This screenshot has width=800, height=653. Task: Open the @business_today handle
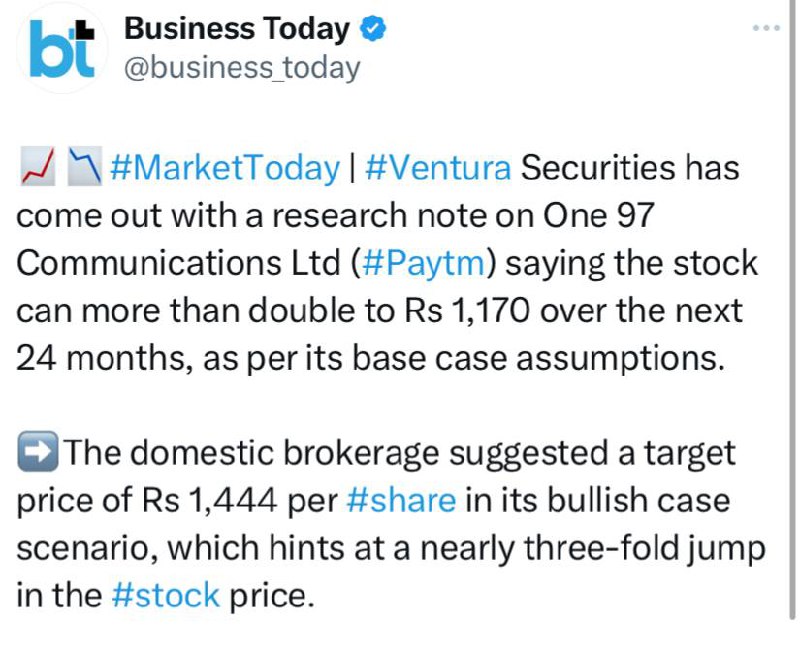[242, 68]
